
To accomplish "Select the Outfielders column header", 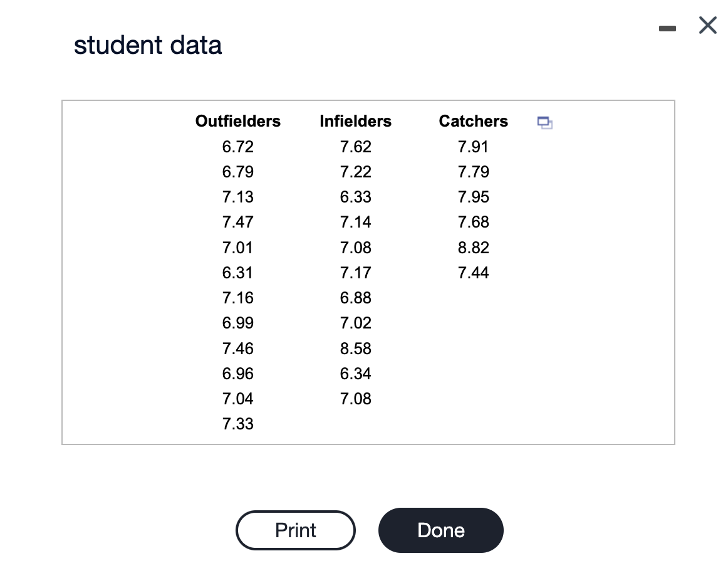I will tap(237, 121).
